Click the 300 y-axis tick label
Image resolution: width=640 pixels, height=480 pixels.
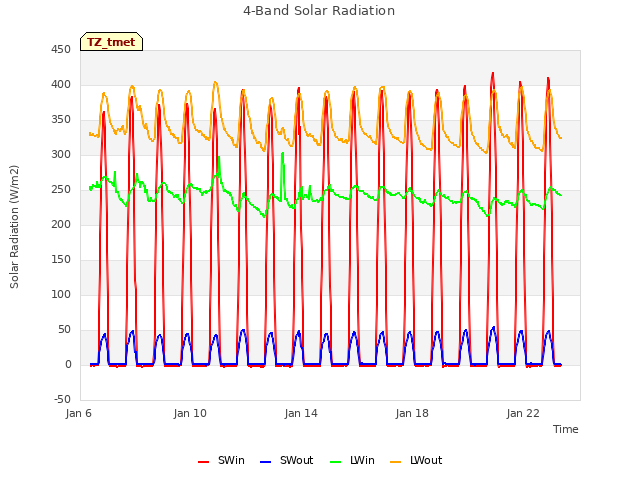point(61,155)
